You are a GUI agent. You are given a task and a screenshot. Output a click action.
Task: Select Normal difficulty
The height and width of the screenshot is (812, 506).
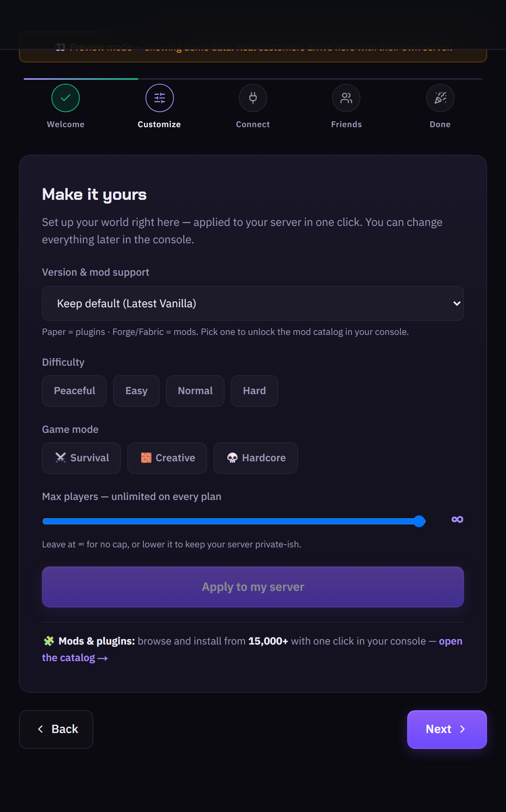[x=195, y=391]
